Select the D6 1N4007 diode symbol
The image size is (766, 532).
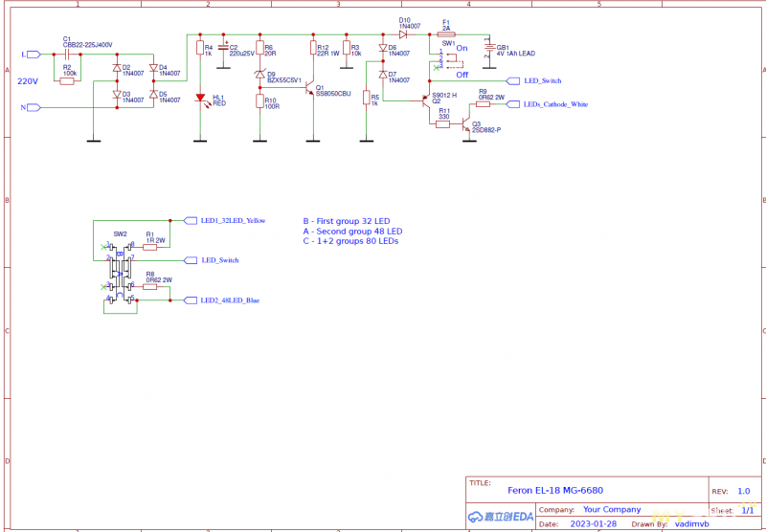tap(383, 48)
